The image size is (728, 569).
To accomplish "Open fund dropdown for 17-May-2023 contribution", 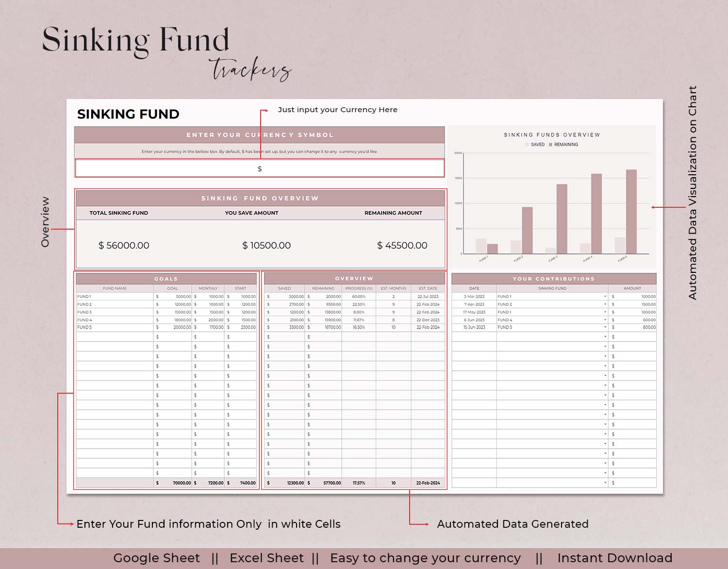I will click(605, 312).
